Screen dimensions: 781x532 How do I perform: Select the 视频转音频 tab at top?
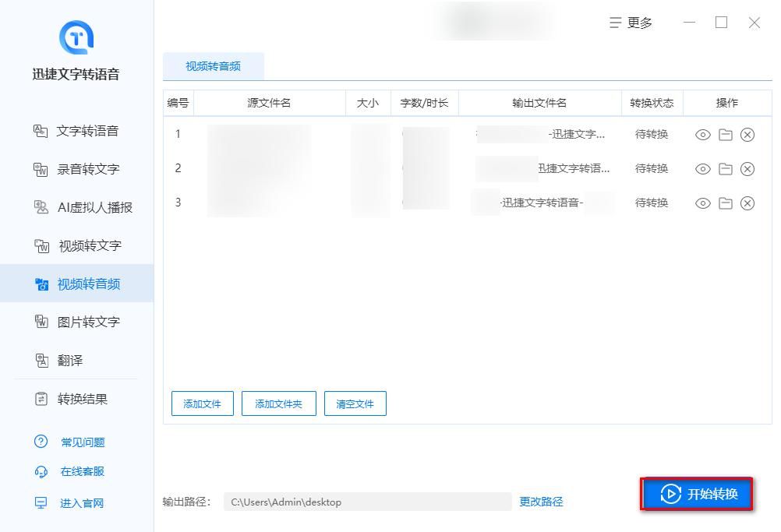coord(214,66)
